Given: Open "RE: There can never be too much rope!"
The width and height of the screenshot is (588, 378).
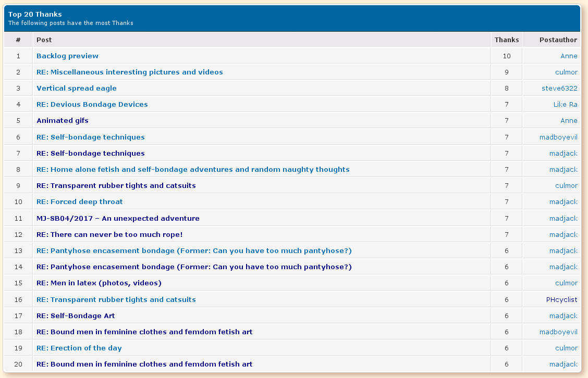Looking at the screenshot, I should (109, 234).
